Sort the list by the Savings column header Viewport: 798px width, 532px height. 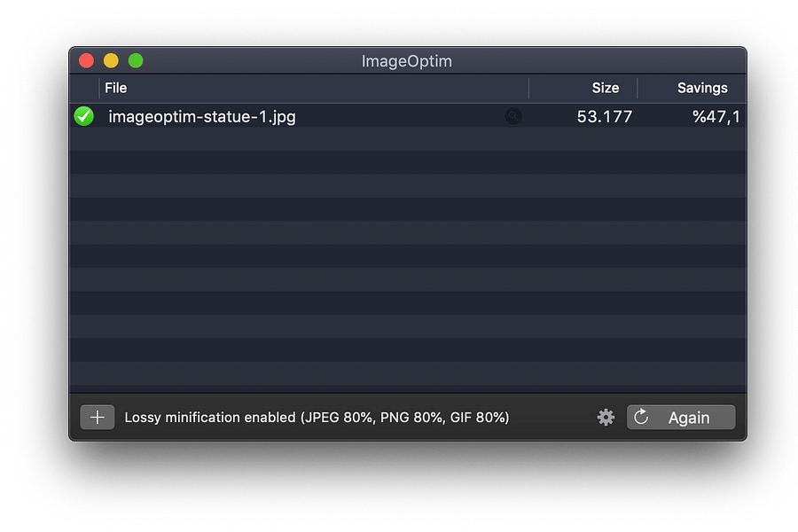click(x=701, y=88)
